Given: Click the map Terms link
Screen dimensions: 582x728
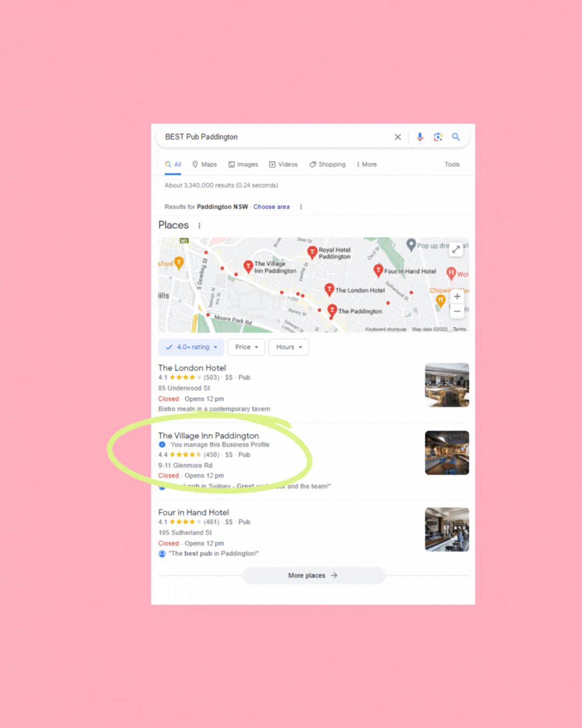Looking at the screenshot, I should click(460, 329).
